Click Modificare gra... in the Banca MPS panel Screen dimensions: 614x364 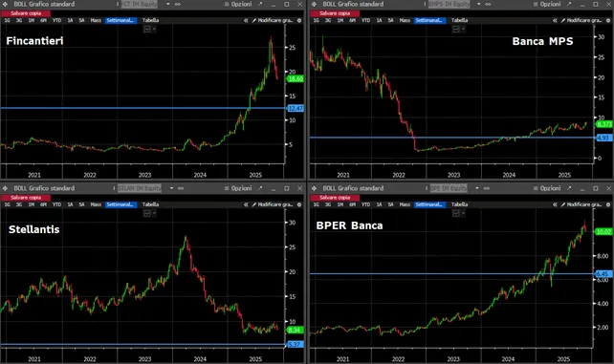[x=581, y=20]
